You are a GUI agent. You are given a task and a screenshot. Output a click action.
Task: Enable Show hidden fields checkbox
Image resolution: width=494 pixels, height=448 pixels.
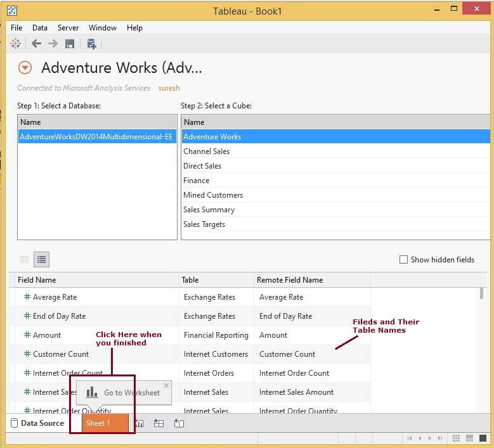[x=403, y=259]
